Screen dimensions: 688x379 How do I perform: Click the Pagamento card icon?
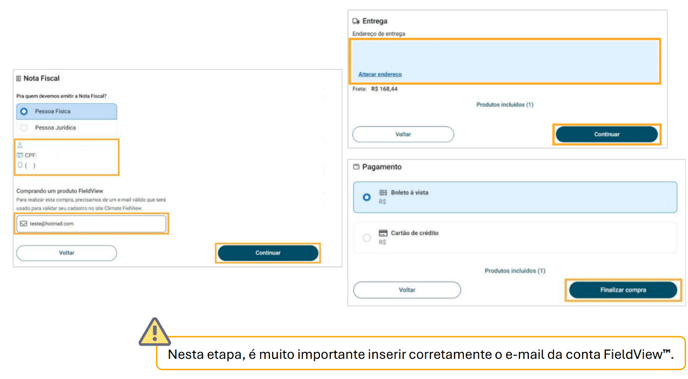356,167
